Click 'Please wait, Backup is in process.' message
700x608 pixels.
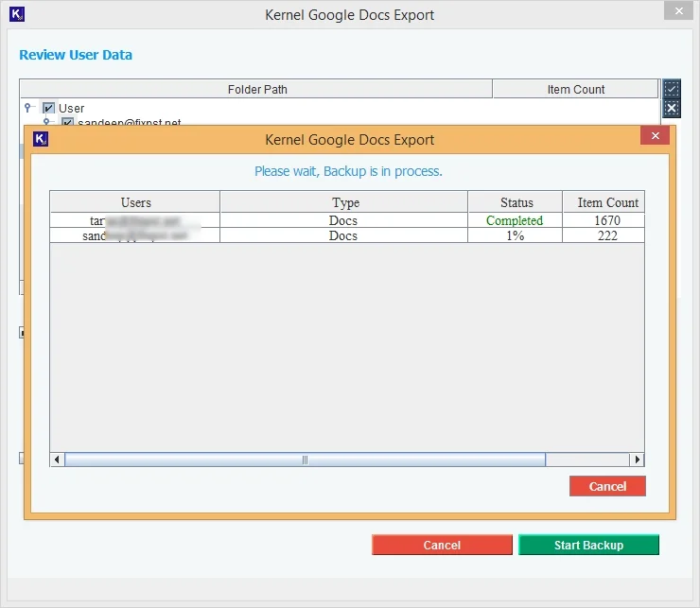pos(348,171)
